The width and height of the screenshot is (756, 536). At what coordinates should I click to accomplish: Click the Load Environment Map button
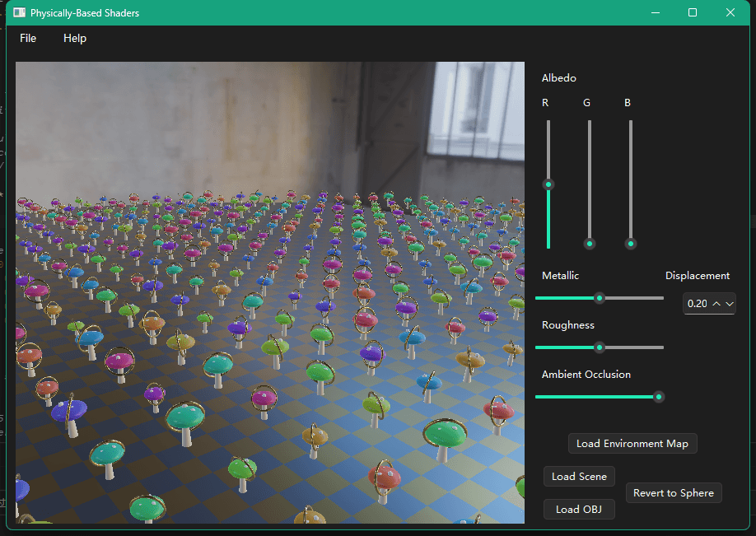click(632, 444)
